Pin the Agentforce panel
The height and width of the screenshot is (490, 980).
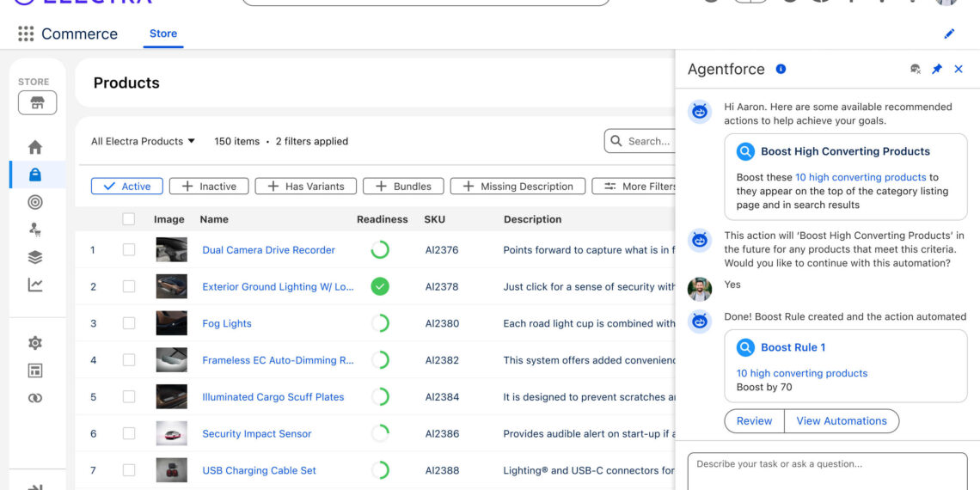[x=937, y=70]
